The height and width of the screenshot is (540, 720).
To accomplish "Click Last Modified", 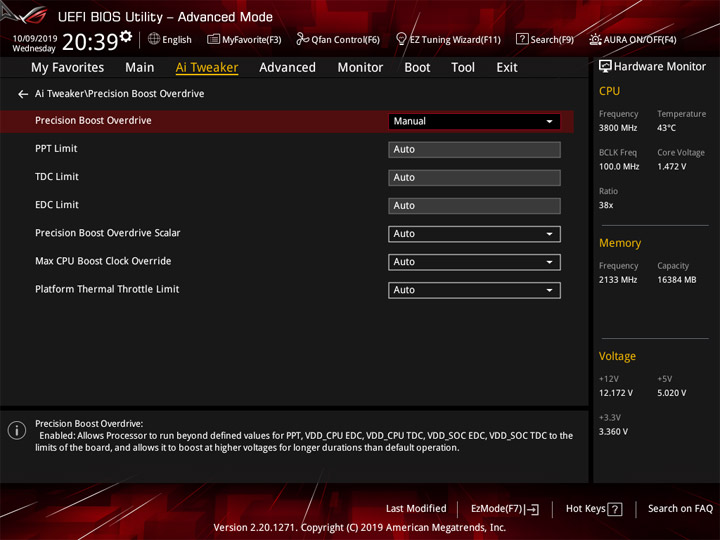I will click(x=416, y=509).
